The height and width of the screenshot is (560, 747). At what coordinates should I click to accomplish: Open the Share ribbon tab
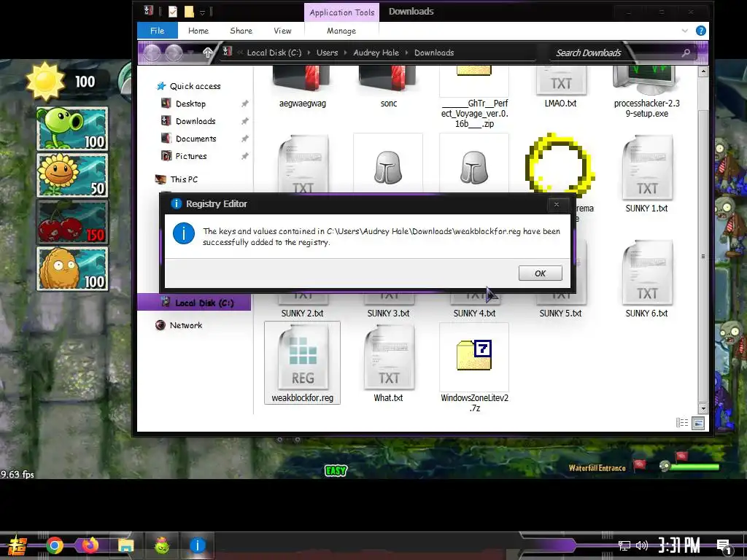(x=241, y=31)
